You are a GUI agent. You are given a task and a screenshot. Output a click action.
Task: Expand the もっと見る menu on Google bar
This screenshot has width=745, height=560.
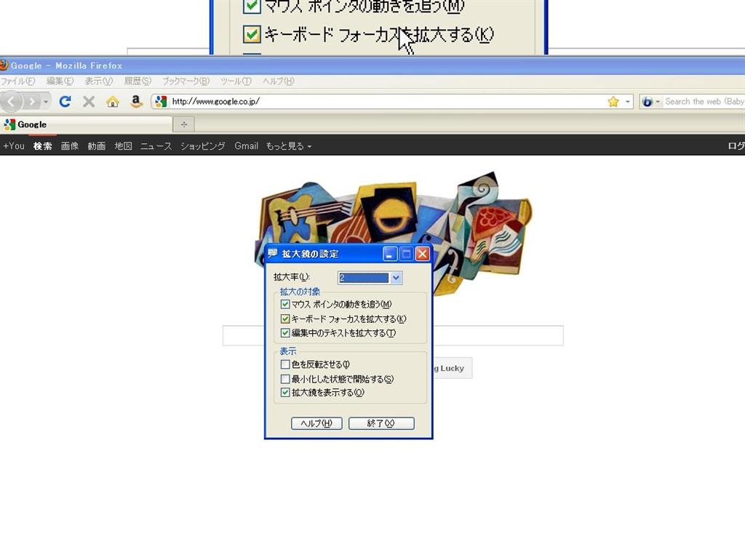point(289,146)
